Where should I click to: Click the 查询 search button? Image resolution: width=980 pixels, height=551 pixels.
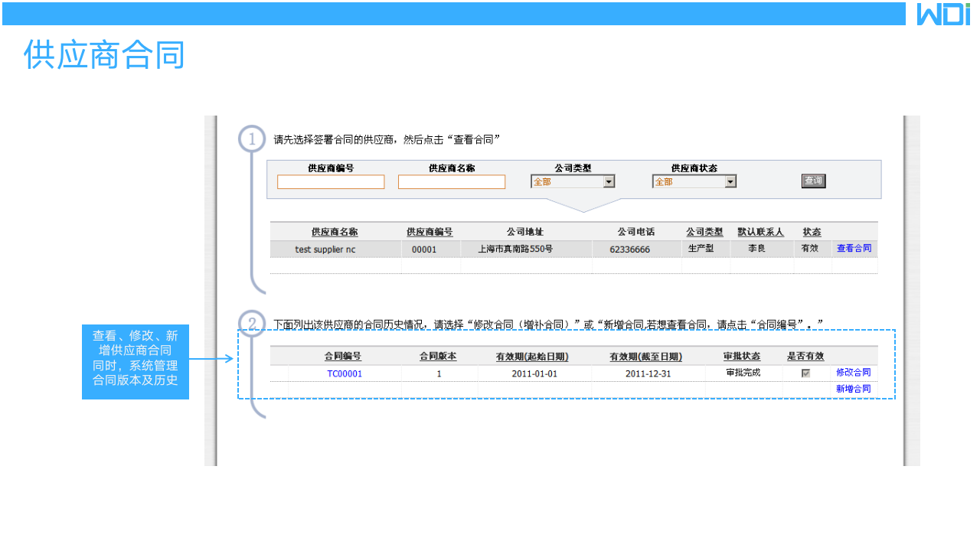coord(813,181)
